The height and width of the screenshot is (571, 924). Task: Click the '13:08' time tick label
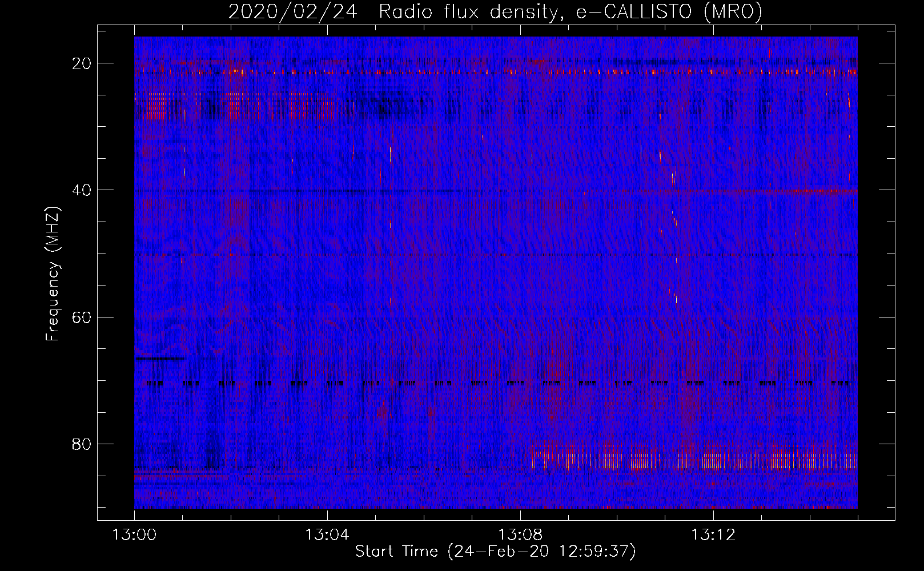click(x=520, y=535)
